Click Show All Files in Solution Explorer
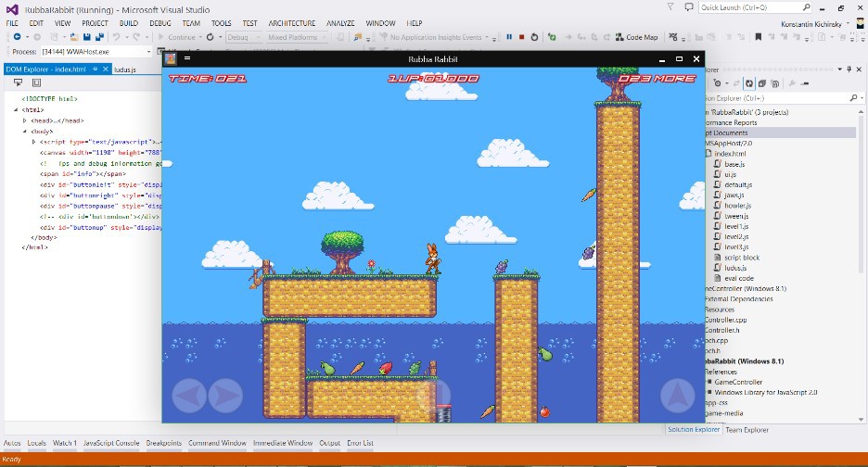This screenshot has width=868, height=467. [x=775, y=83]
